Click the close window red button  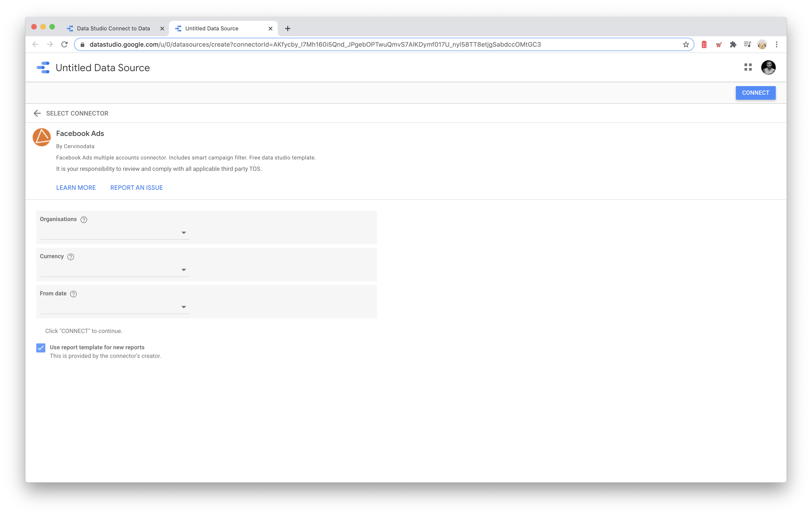click(34, 27)
